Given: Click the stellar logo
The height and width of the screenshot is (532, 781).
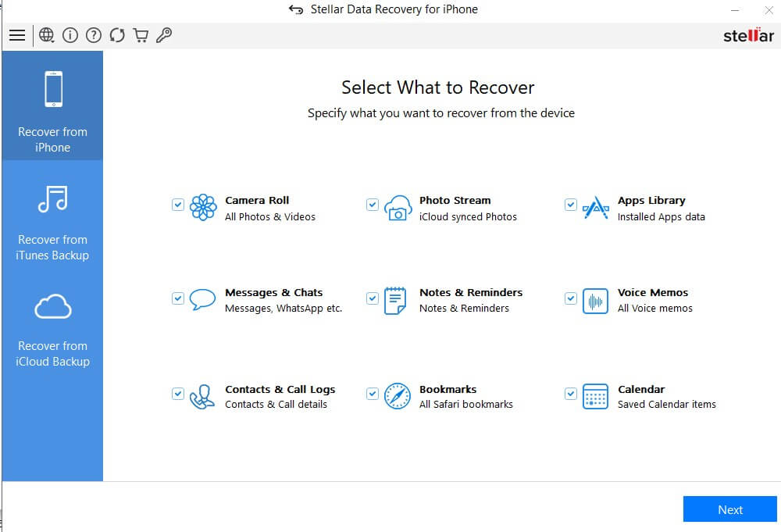Looking at the screenshot, I should 747,35.
